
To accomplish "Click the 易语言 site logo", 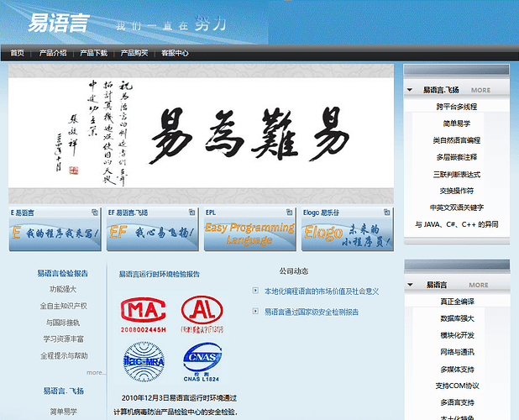I will [x=59, y=23].
